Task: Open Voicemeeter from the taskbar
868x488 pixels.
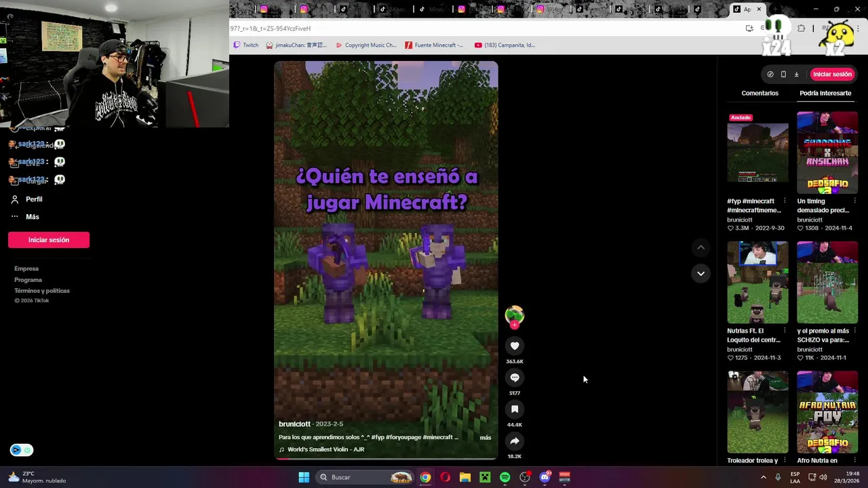Action: (x=564, y=477)
